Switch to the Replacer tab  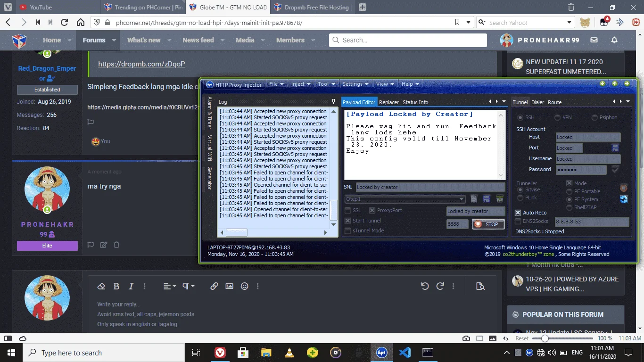[389, 102]
